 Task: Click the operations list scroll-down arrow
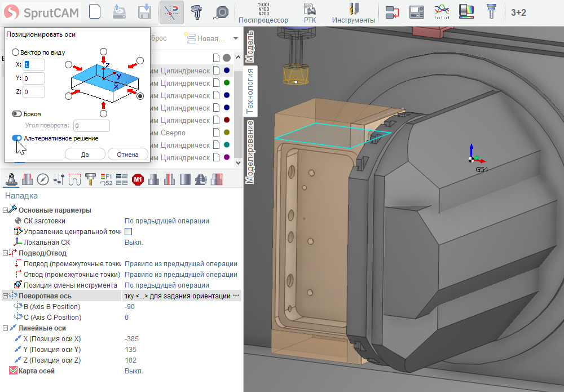point(238,162)
